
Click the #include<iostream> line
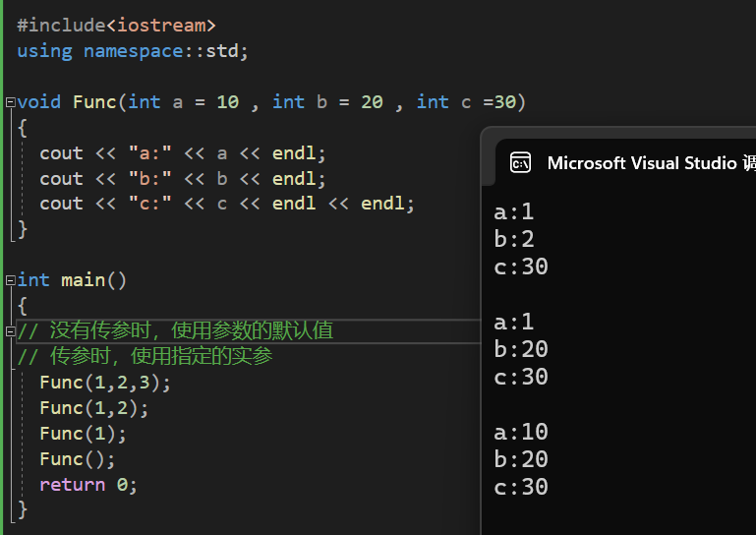(x=116, y=26)
